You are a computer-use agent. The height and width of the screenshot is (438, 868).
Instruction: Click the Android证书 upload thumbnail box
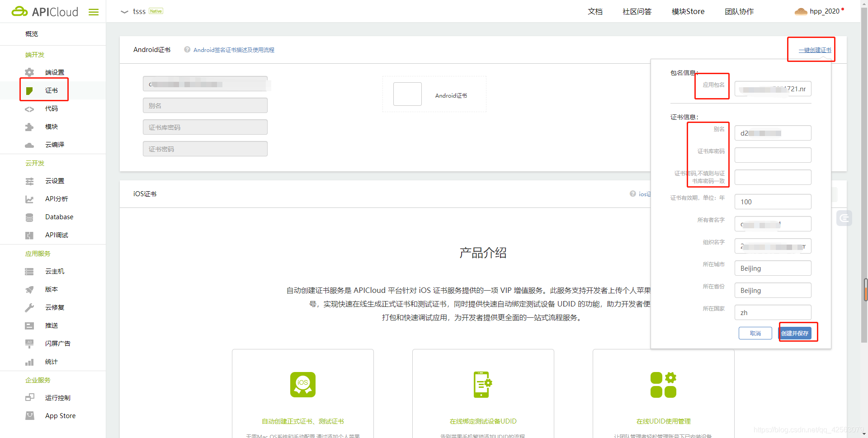click(407, 94)
